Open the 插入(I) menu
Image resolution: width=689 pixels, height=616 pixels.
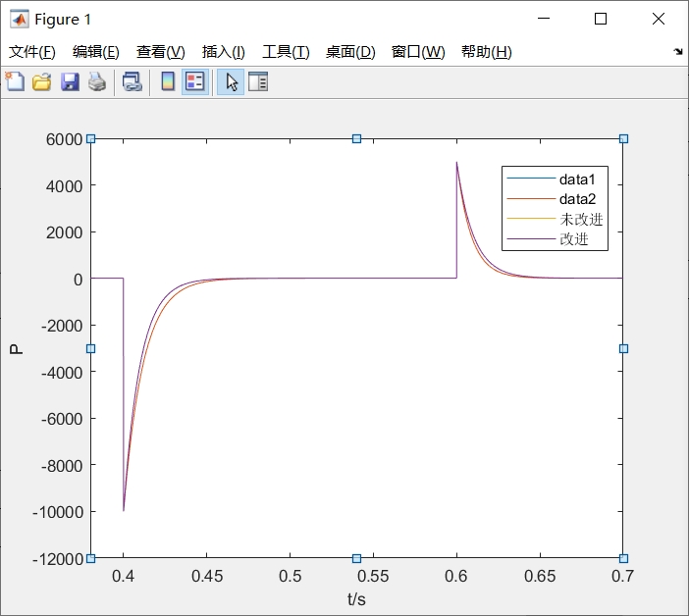pyautogui.click(x=223, y=52)
